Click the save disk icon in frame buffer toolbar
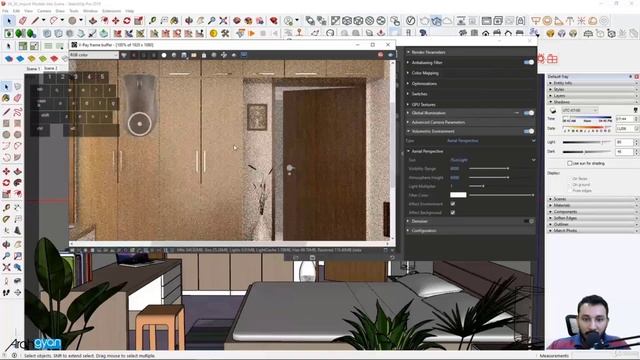 184,55
